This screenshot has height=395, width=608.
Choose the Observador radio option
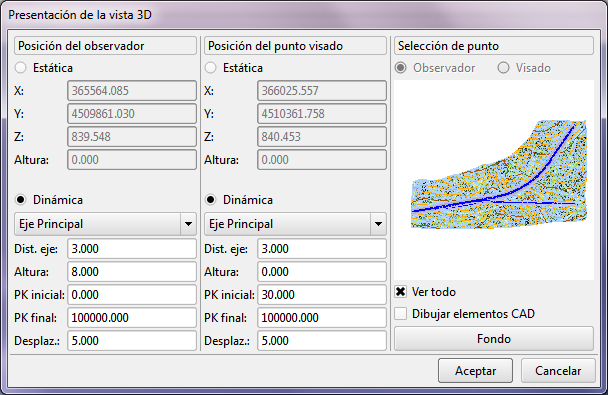(x=401, y=68)
